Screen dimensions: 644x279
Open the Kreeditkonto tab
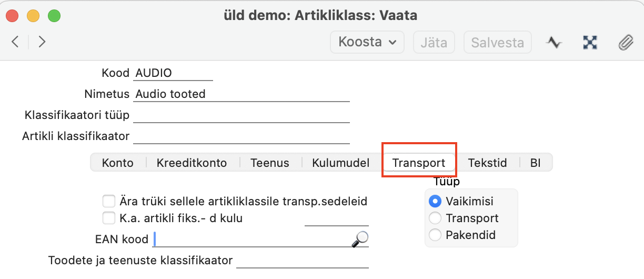click(x=192, y=163)
